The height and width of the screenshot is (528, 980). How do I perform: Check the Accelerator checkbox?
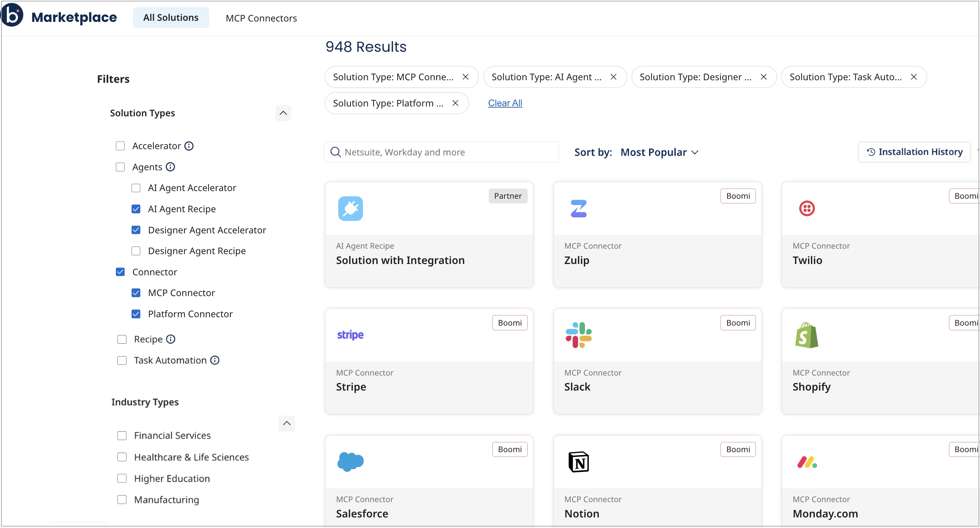pyautogui.click(x=120, y=146)
